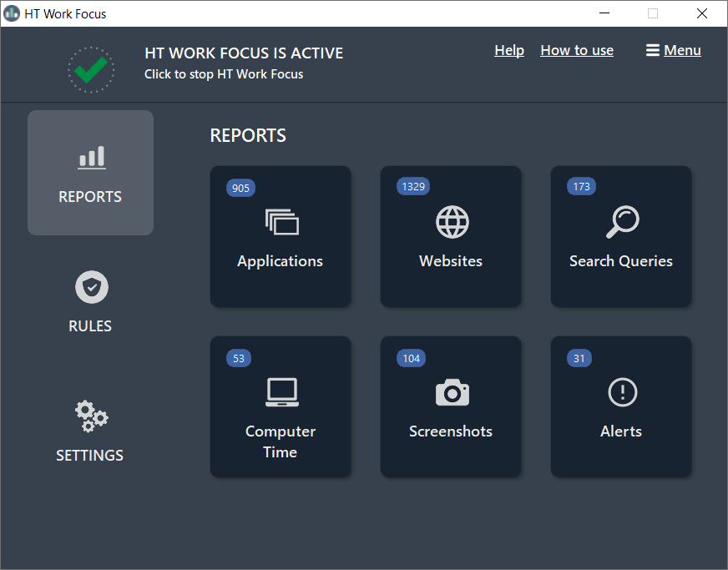Click the HT Work Focus title bar icon

11,13
